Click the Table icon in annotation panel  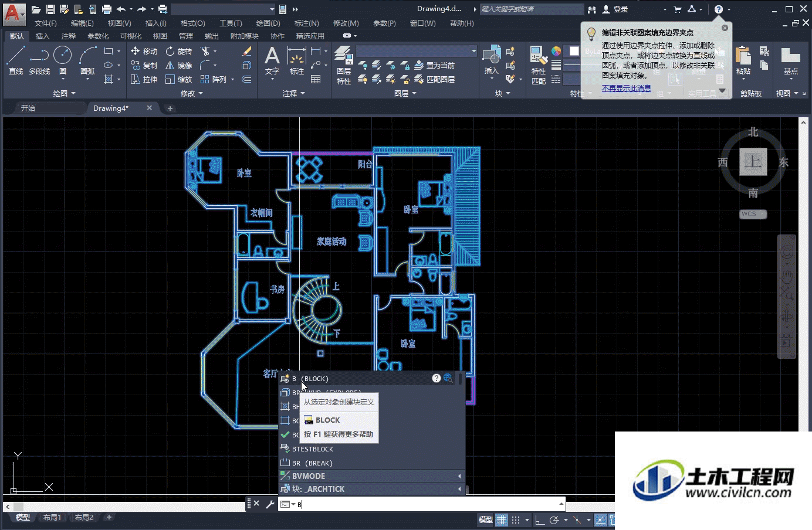(316, 79)
